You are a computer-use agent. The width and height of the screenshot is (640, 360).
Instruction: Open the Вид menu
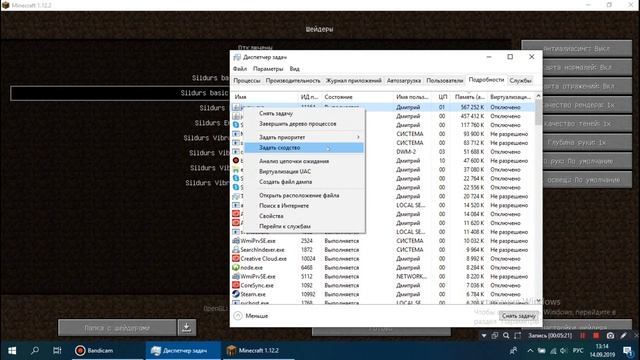[294, 69]
